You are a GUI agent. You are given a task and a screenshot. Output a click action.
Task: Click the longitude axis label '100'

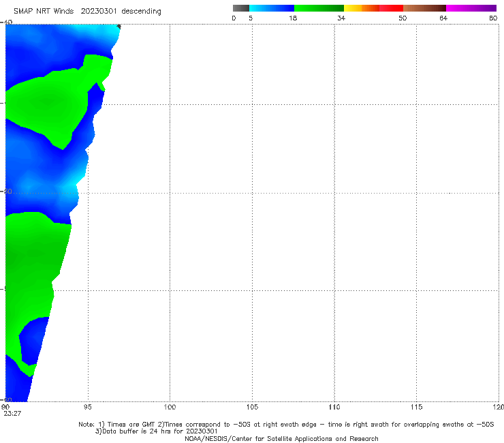[x=170, y=408]
